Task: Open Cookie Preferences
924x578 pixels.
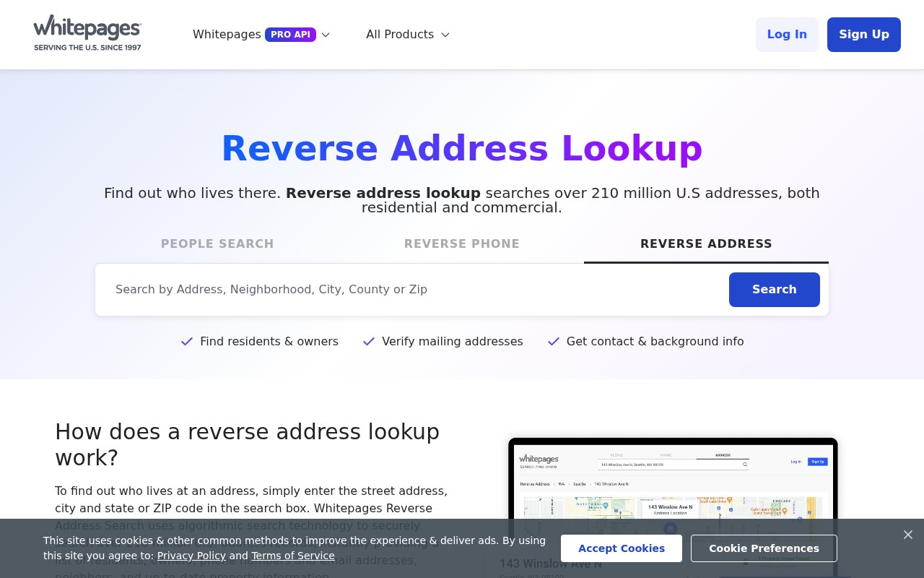Action: tap(764, 548)
